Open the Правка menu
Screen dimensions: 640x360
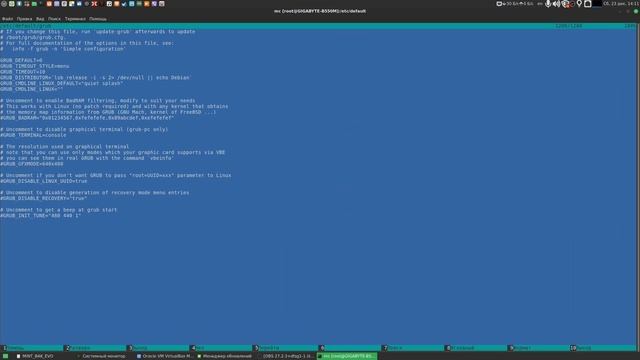[x=24, y=19]
